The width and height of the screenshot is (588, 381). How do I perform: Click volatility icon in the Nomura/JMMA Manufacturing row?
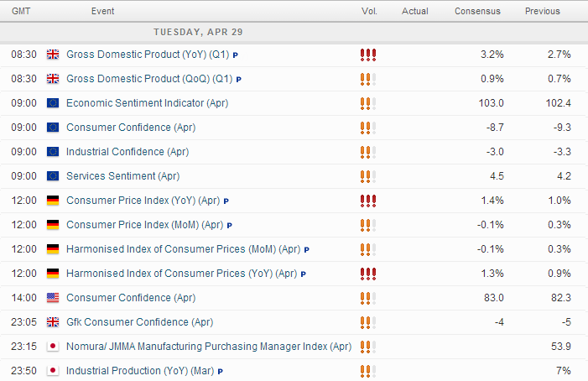(x=366, y=347)
